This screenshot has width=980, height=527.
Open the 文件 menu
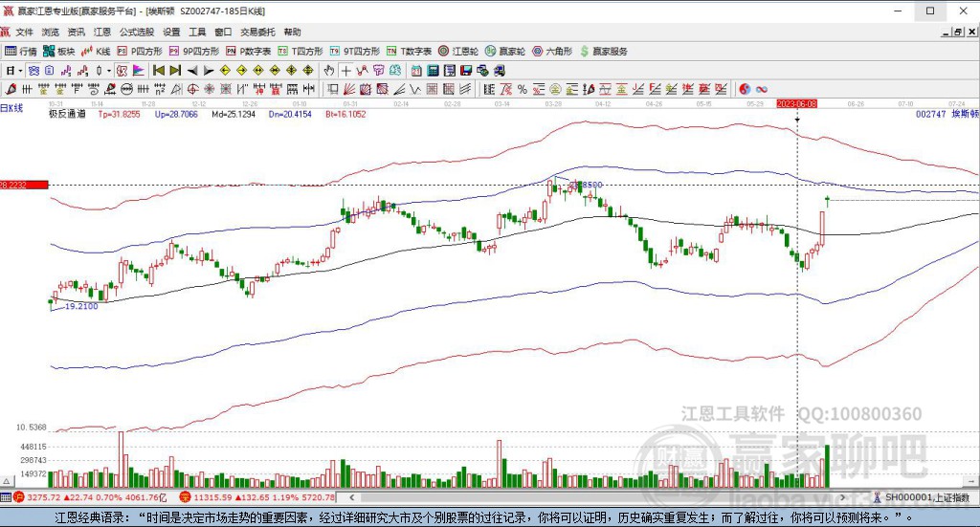coord(24,32)
